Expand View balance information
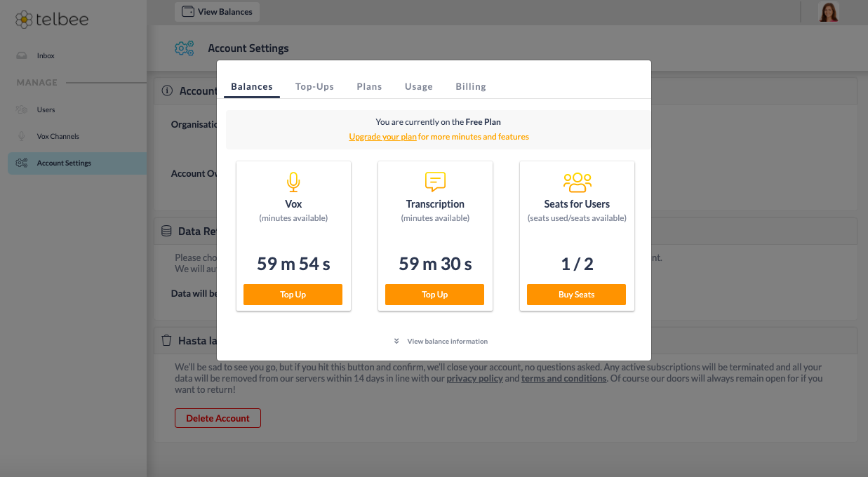 [441, 341]
